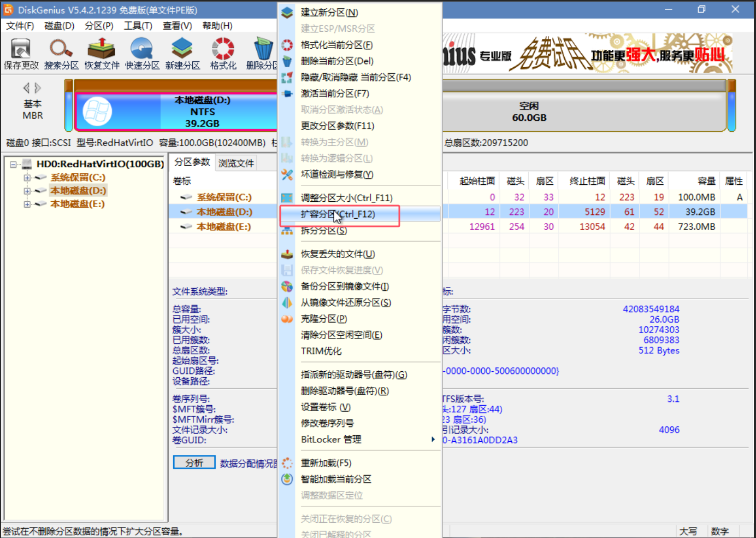Click the wrench icon beside 坏道检测与修复

[x=287, y=174]
